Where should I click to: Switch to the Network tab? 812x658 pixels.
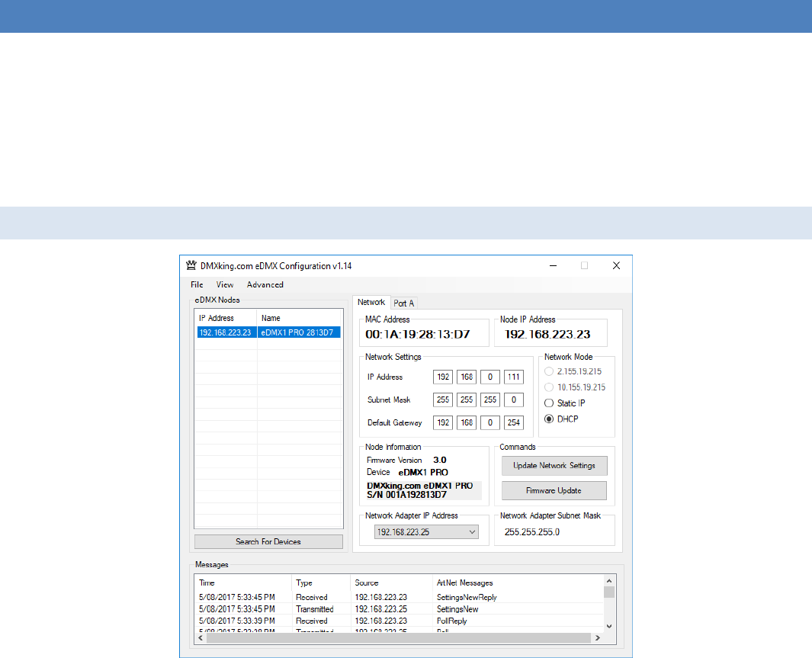[x=371, y=303]
